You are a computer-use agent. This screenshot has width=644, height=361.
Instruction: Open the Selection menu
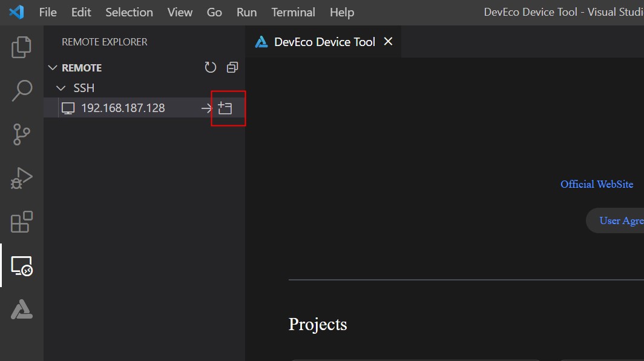[129, 12]
